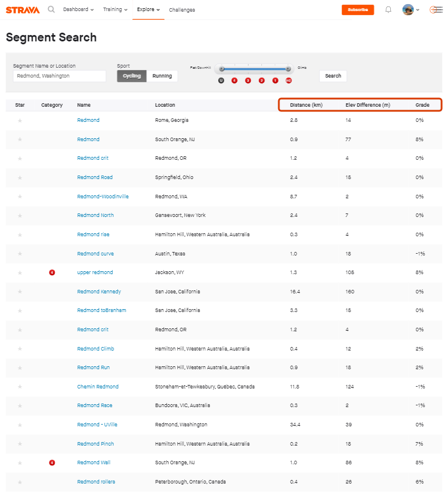
Task: Star the upper redmond segment
Action: [20, 273]
